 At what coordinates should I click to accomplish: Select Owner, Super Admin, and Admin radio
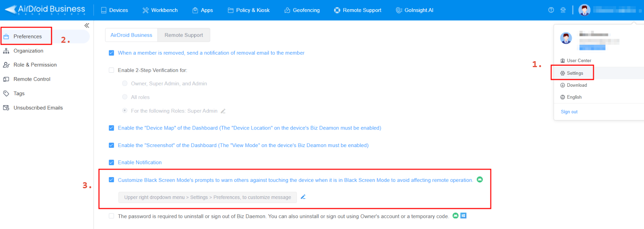(125, 84)
